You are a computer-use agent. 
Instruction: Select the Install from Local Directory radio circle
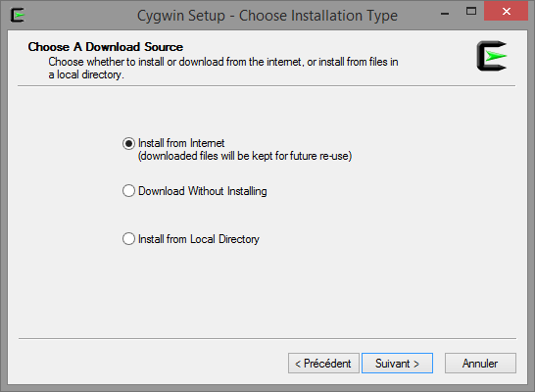[x=128, y=239]
